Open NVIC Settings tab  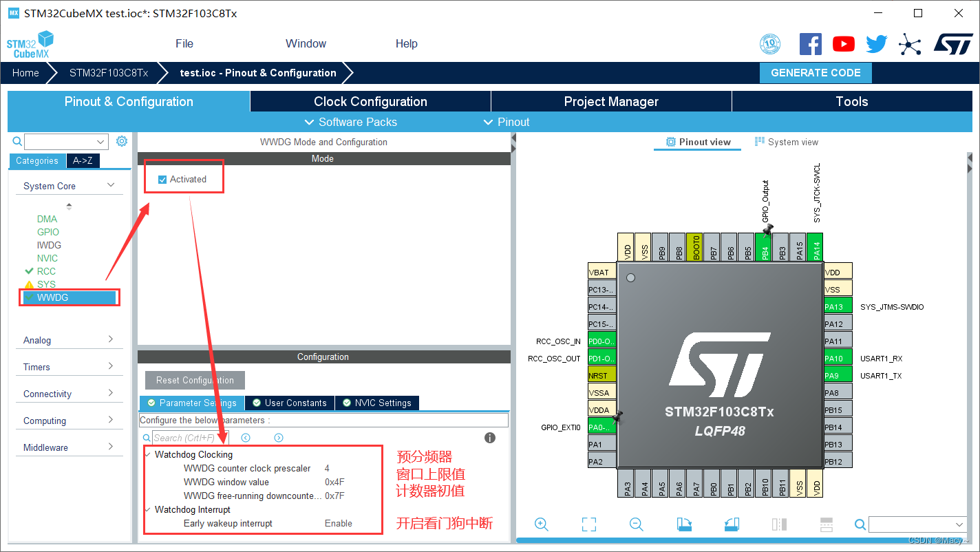pyautogui.click(x=377, y=403)
